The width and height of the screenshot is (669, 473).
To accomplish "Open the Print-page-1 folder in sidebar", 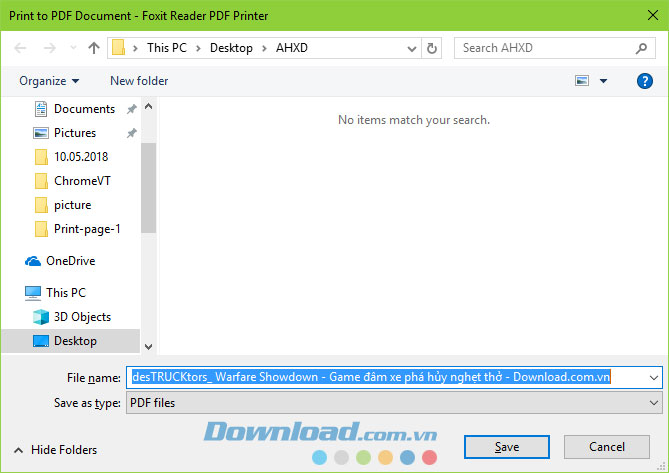I will coord(87,229).
